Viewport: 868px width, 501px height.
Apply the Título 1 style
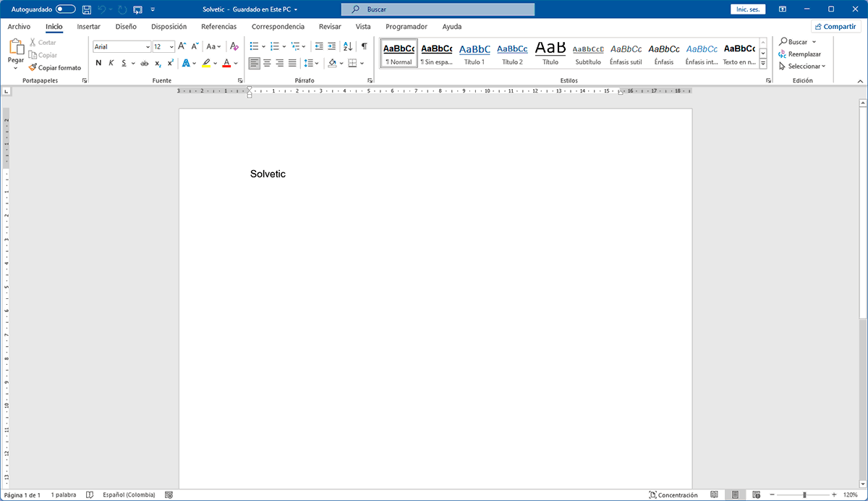475,53
